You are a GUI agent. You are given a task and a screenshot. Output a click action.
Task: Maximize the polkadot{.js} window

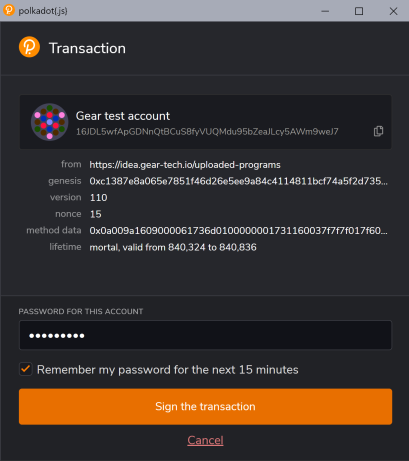pyautogui.click(x=359, y=11)
